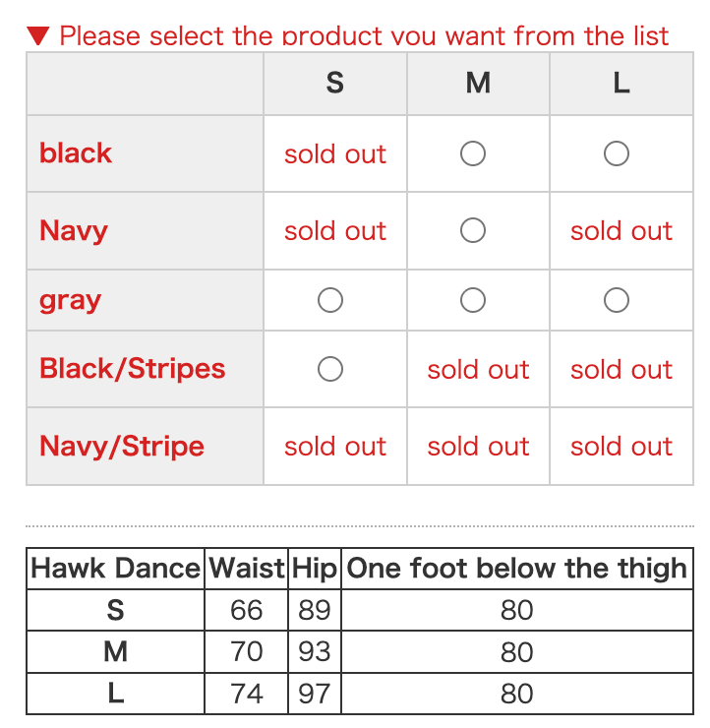The width and height of the screenshot is (710, 728).
Task: Click the black row label
Action: [76, 153]
